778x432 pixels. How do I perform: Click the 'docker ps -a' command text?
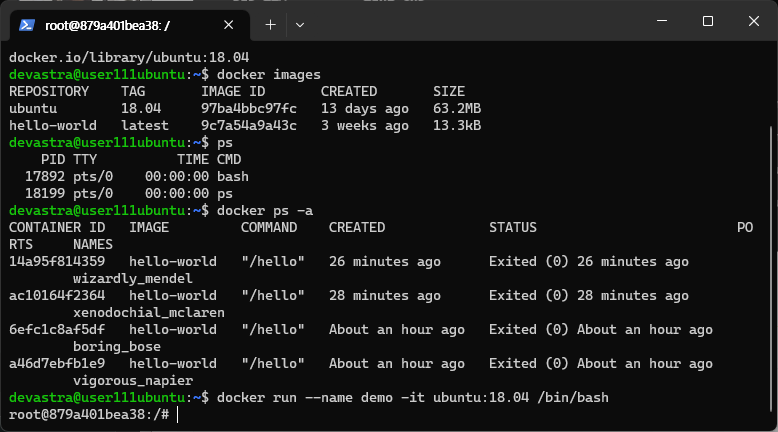(x=265, y=211)
